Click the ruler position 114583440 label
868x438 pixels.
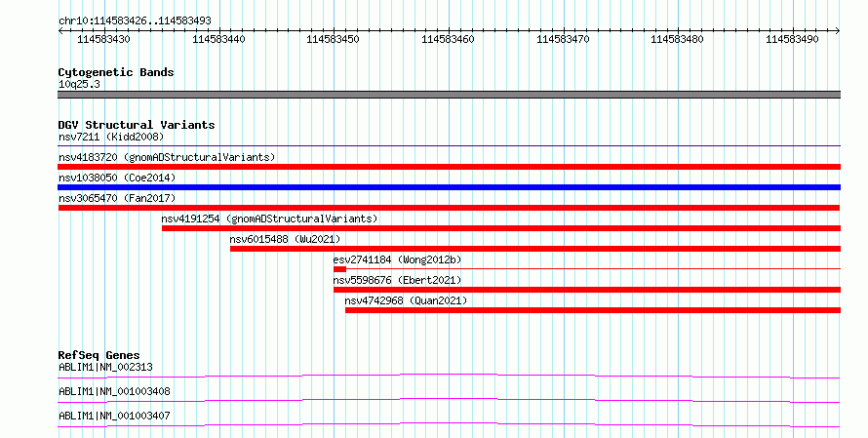pos(218,39)
